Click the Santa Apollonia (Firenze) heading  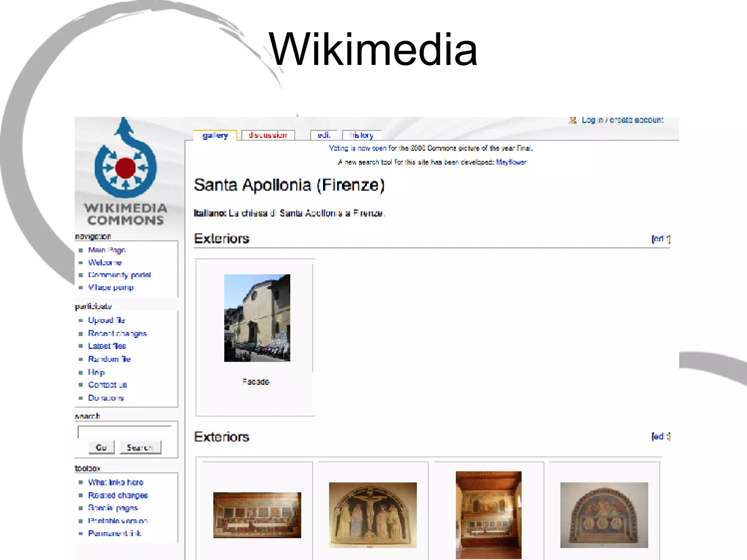coord(289,185)
